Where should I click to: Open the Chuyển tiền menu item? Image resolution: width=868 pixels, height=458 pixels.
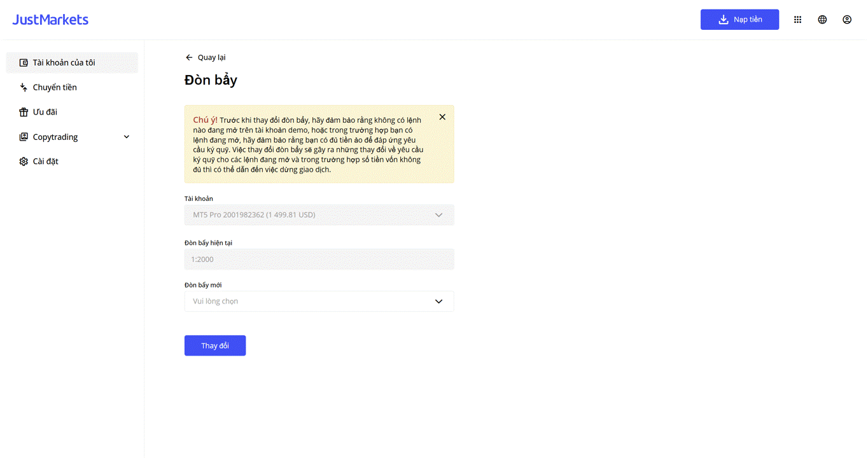click(x=72, y=87)
